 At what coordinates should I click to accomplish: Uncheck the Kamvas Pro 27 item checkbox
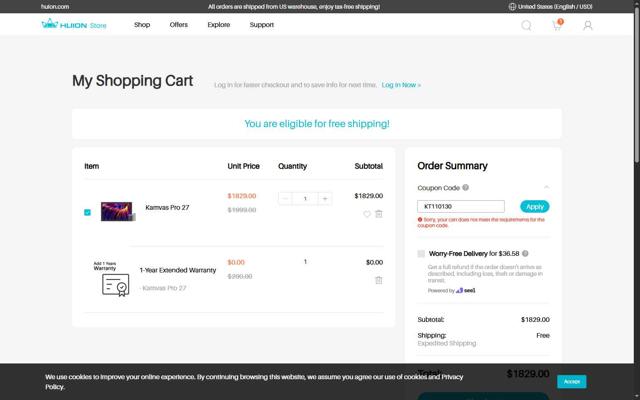coord(87,212)
